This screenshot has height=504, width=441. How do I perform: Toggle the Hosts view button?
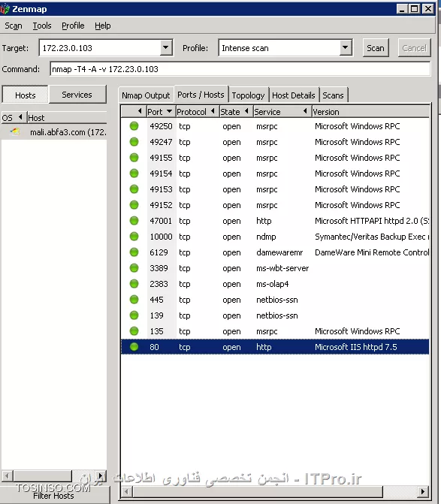pos(25,95)
